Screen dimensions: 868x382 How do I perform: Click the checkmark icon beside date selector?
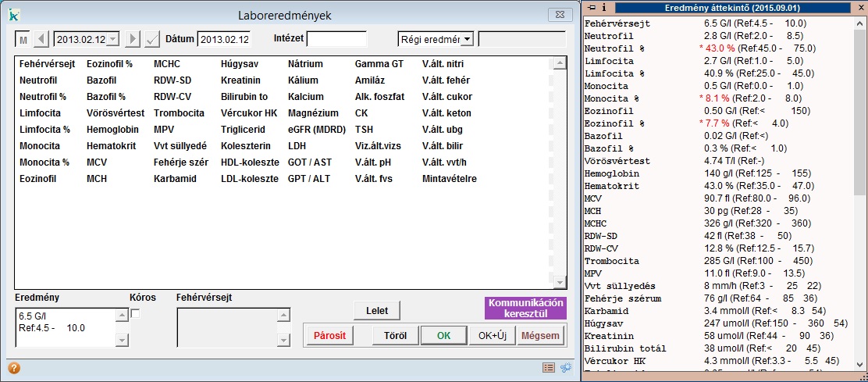click(x=152, y=39)
